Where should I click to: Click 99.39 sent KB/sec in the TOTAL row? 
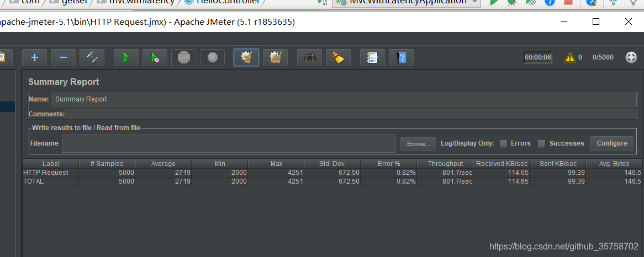point(576,181)
